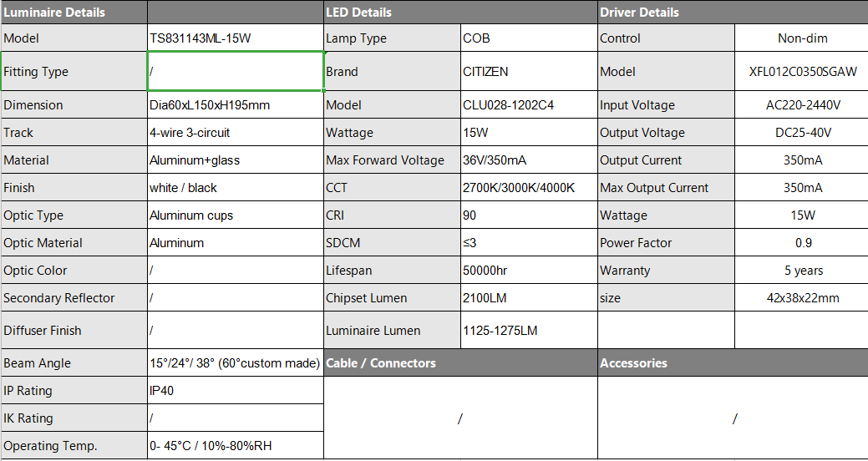Select the LED brand cell CITIZEN
This screenshot has height=461, width=868.
point(529,71)
